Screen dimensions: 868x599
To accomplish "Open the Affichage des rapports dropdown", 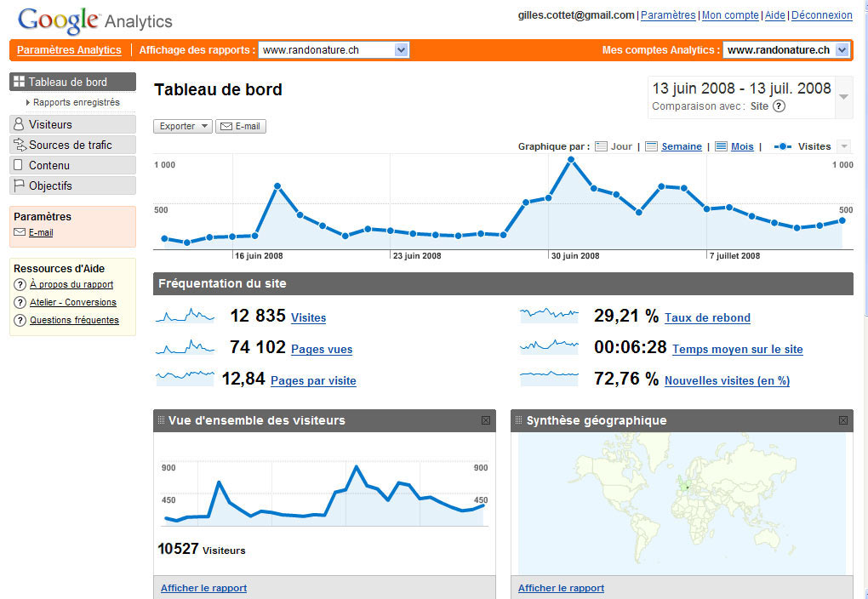I will (x=402, y=50).
